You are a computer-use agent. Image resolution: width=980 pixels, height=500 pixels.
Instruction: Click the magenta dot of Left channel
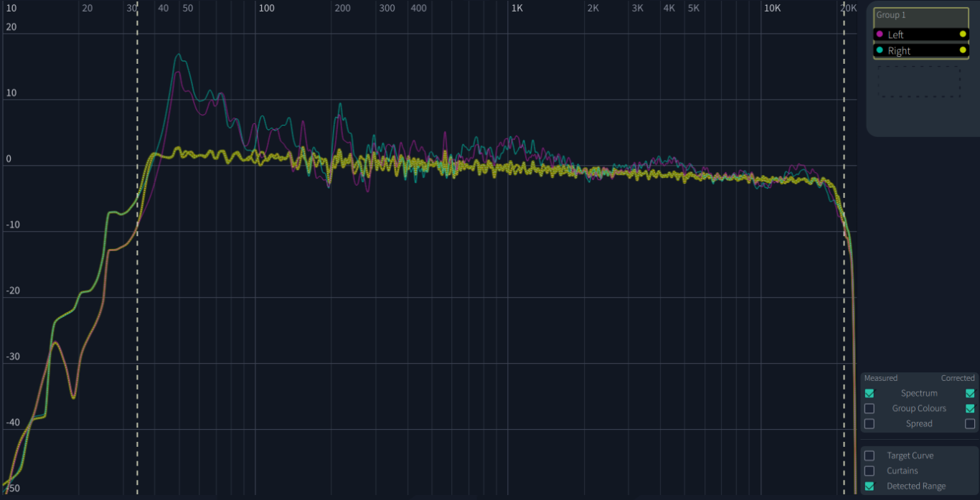click(x=880, y=34)
